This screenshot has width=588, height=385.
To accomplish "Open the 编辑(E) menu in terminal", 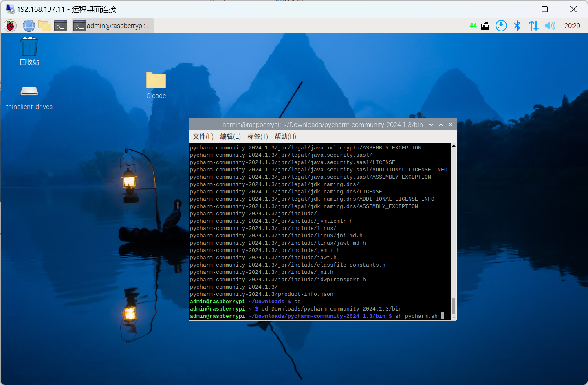I will pos(230,137).
